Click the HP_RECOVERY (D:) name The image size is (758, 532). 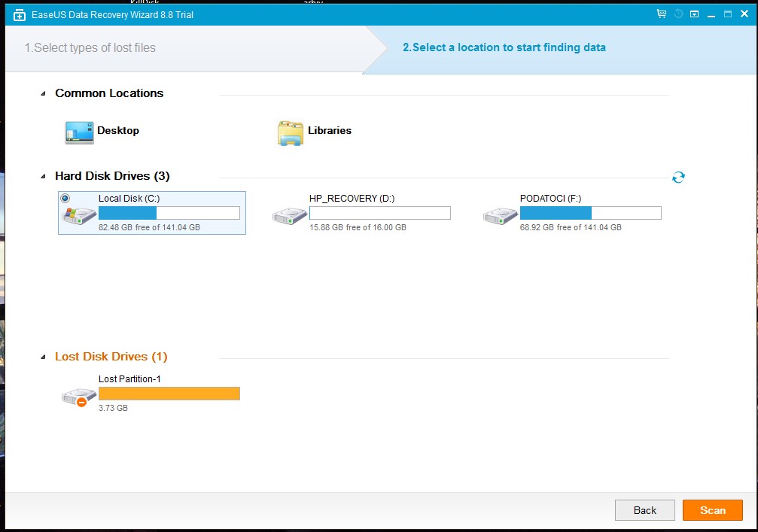pyautogui.click(x=352, y=199)
